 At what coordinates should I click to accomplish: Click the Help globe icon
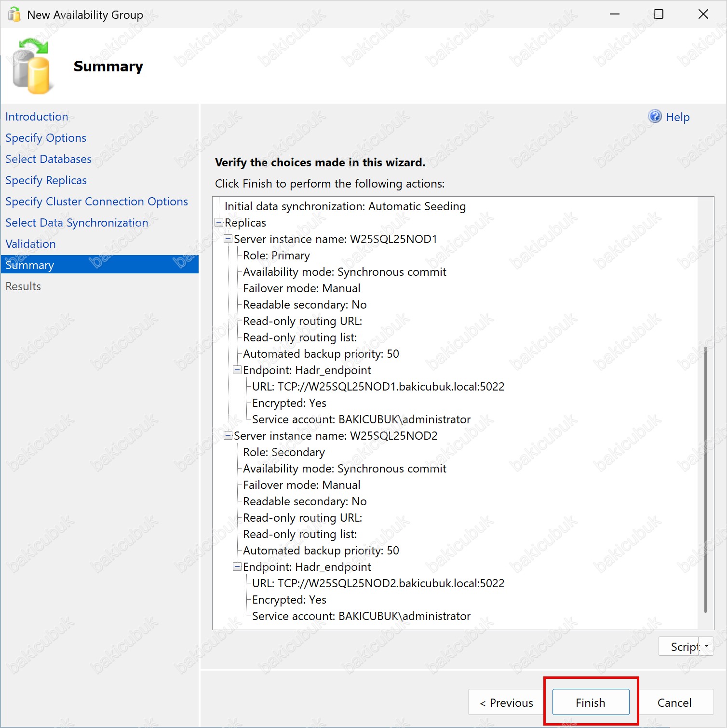655,116
